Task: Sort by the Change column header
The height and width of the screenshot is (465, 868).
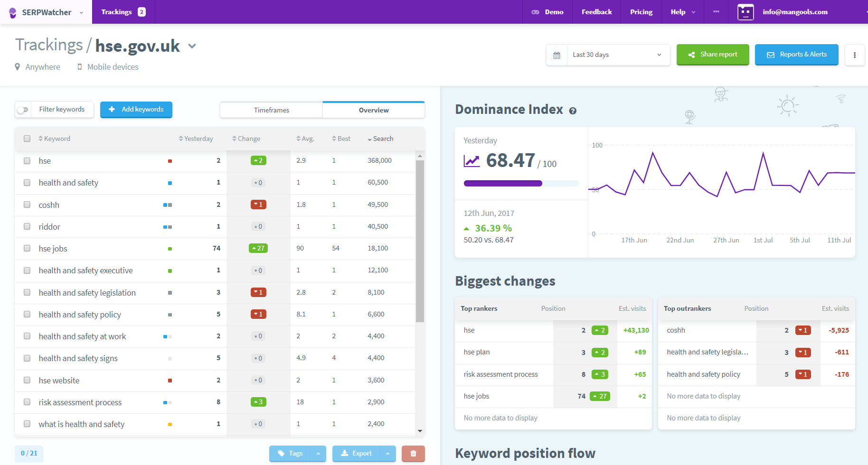Action: [246, 139]
